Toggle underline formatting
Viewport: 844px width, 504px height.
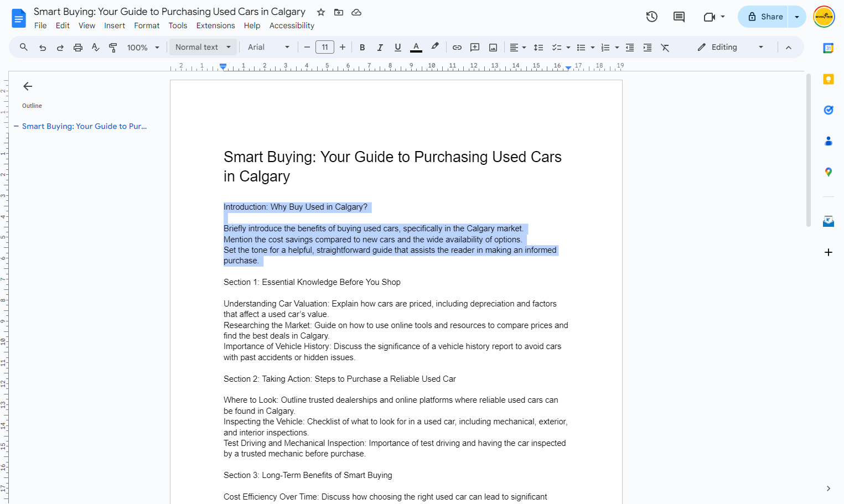398,48
